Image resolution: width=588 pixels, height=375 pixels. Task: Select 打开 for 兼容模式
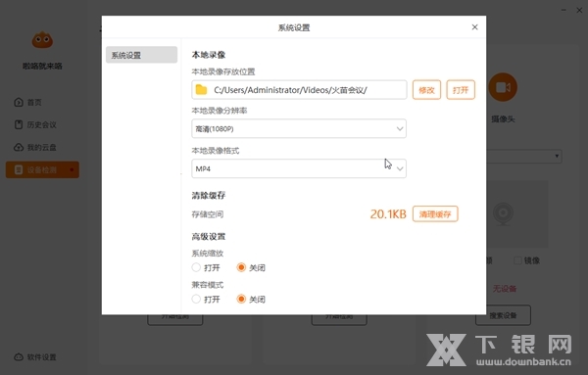click(196, 299)
